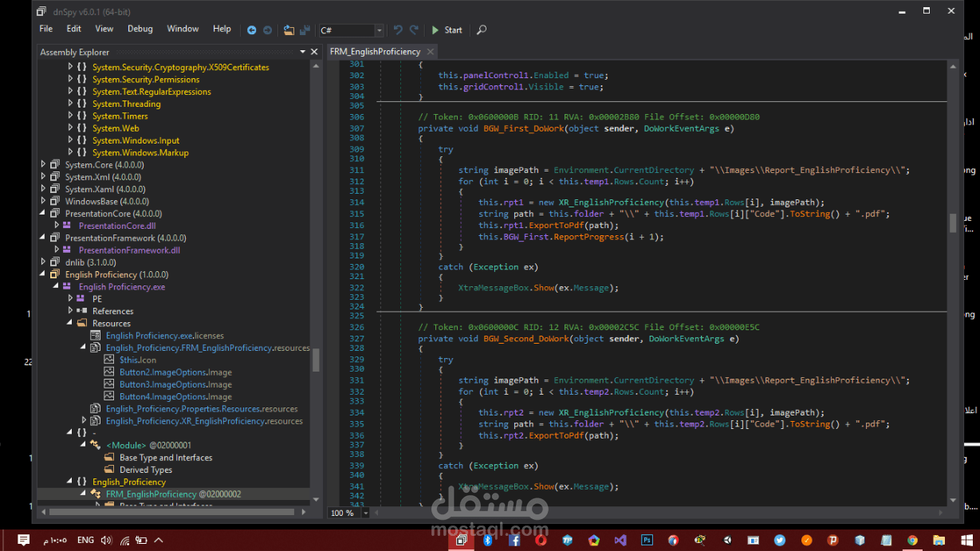Click BGW_Second_DoWork method name
Image resolution: width=980 pixels, height=551 pixels.
[526, 339]
